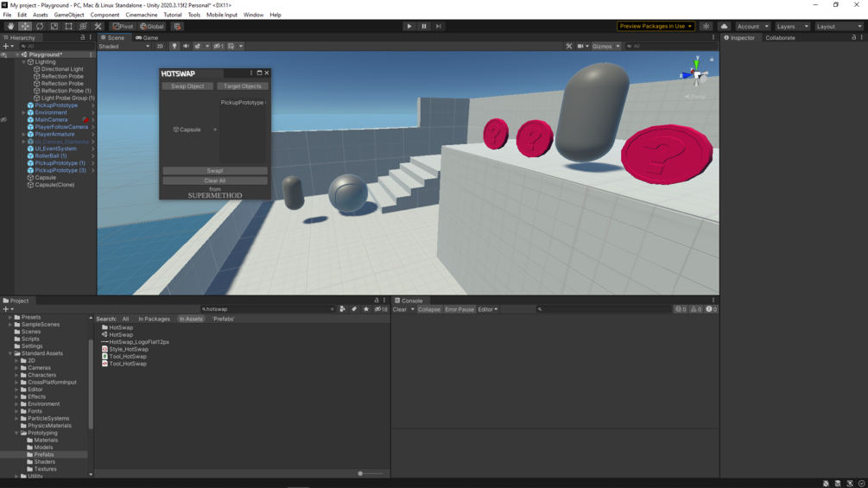Toggle hidden objects visibility in Scene view

point(219,46)
